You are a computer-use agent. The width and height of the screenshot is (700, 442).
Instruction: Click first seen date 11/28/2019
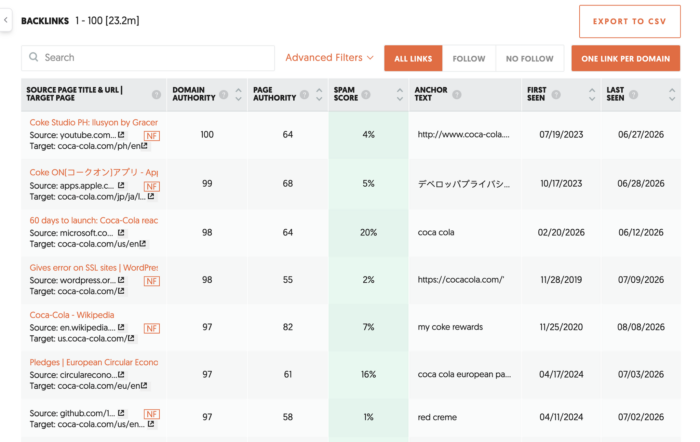click(x=561, y=280)
